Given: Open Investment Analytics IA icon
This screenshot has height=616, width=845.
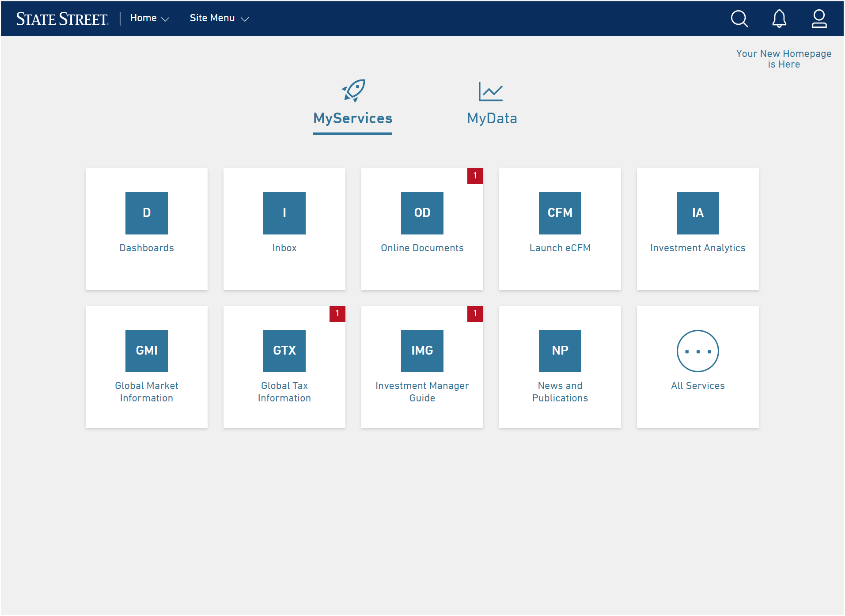Looking at the screenshot, I should coord(697,213).
